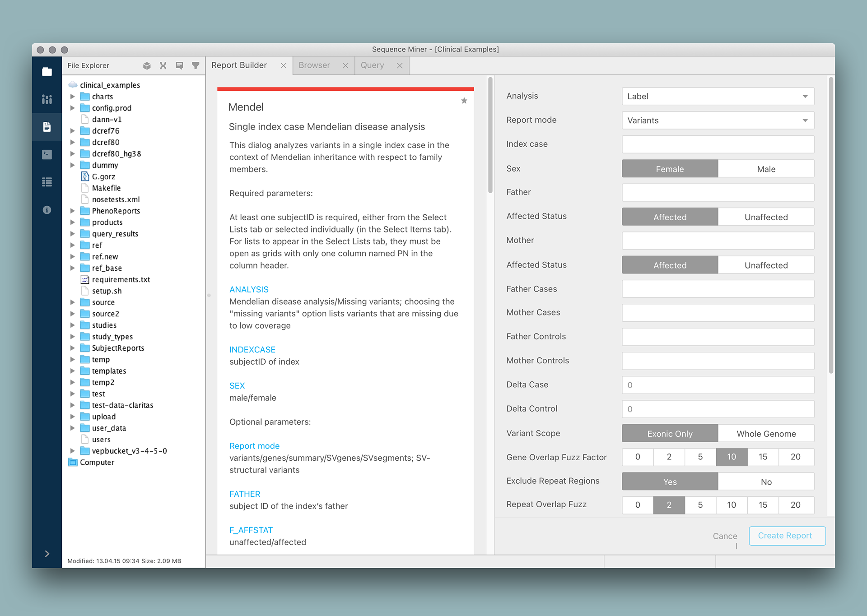The width and height of the screenshot is (867, 616).
Task: Click the clinical_examples cloud icon
Action: tap(73, 85)
